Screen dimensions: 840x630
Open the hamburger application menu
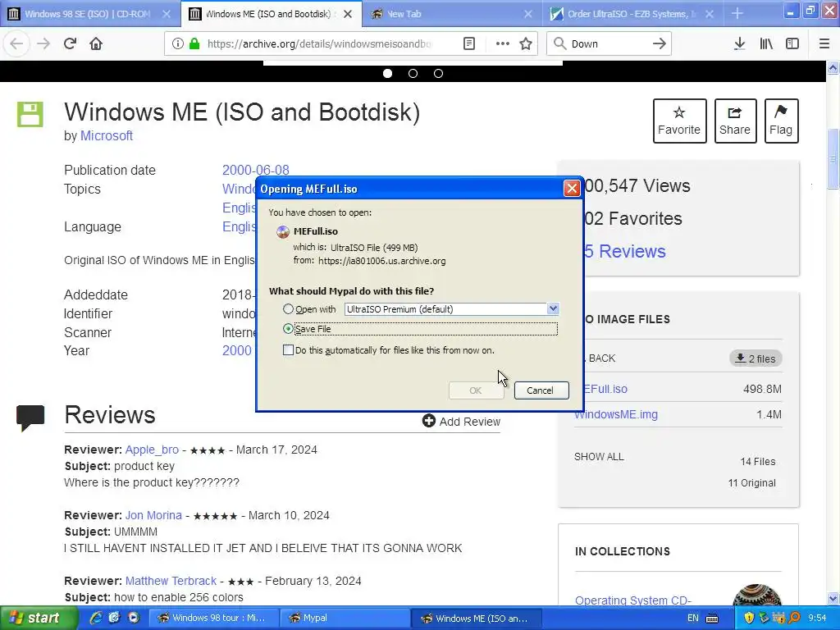[824, 44]
